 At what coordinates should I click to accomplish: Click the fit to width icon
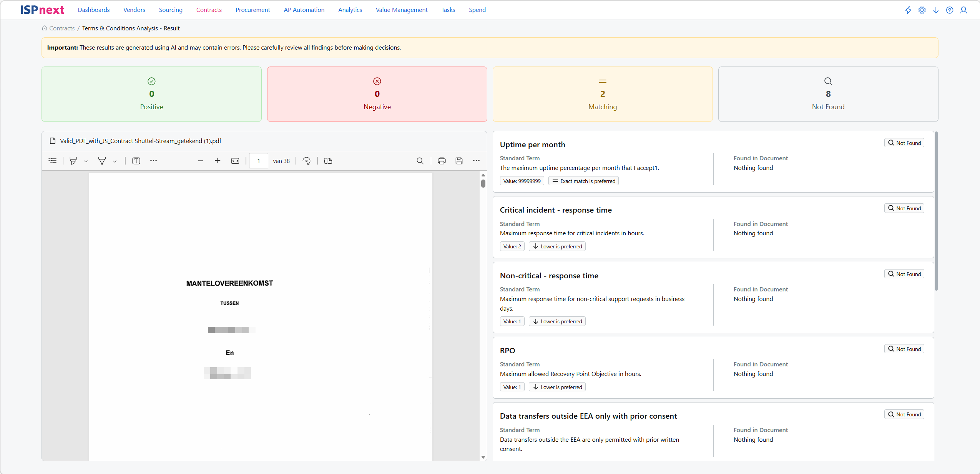[x=235, y=161]
